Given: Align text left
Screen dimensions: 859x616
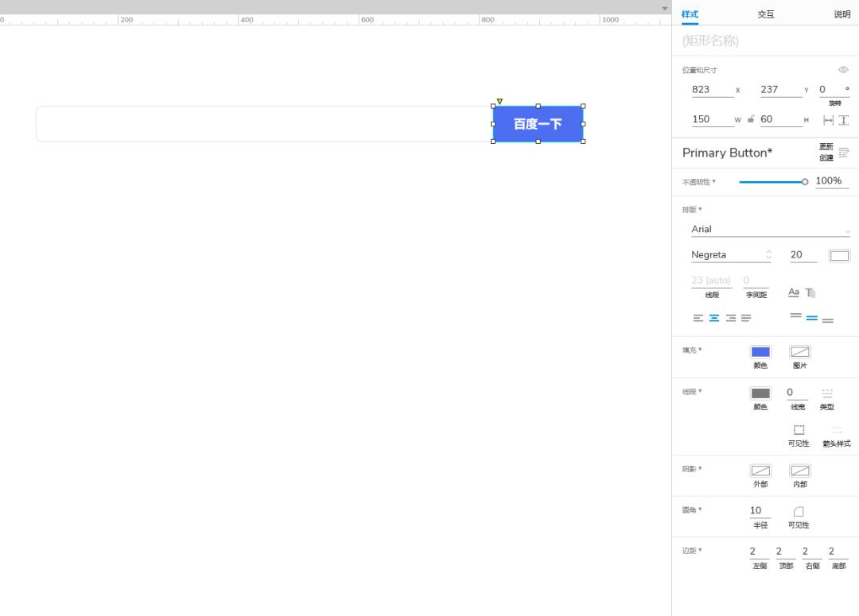Looking at the screenshot, I should coord(698,318).
